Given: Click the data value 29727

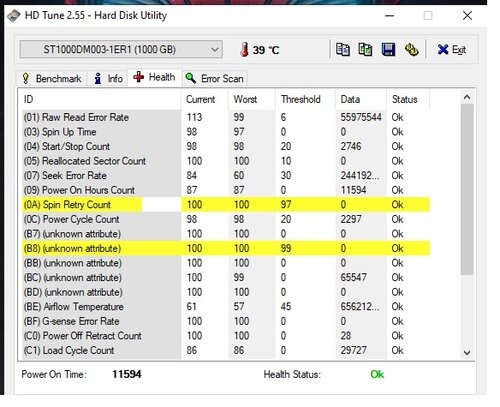Looking at the screenshot, I should click(353, 350).
